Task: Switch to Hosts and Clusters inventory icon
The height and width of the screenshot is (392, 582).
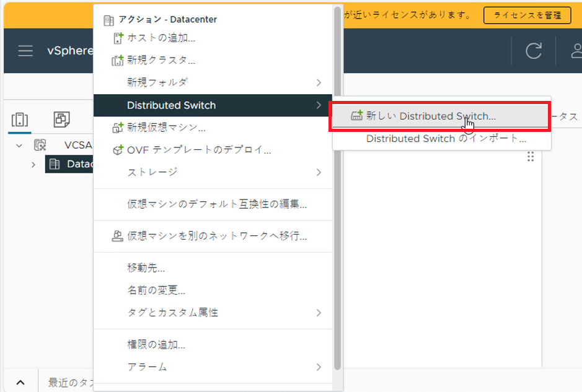Action: tap(20, 120)
